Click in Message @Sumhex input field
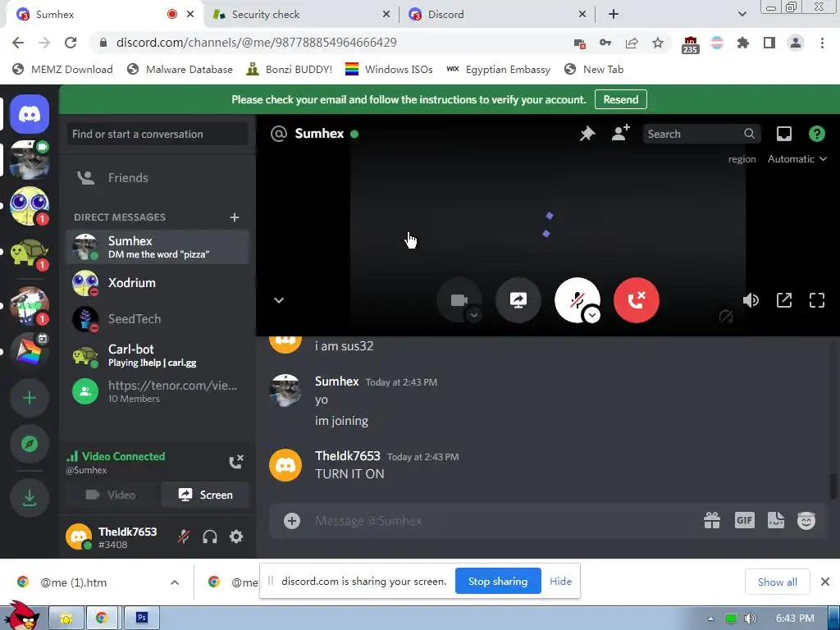 tap(504, 521)
